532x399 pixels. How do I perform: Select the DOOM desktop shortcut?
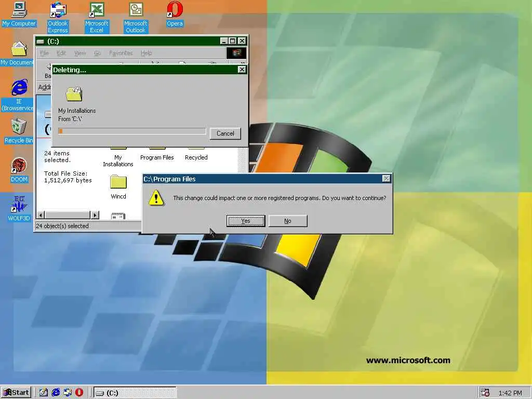tap(19, 170)
